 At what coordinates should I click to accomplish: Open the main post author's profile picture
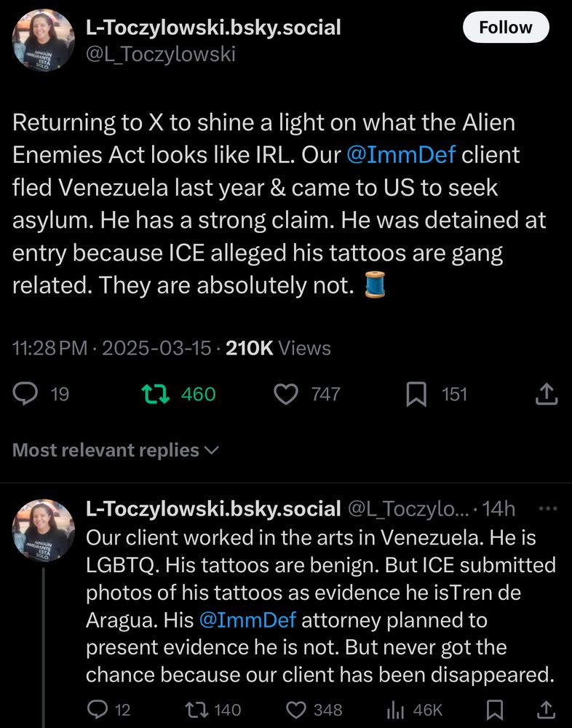pos(43,41)
